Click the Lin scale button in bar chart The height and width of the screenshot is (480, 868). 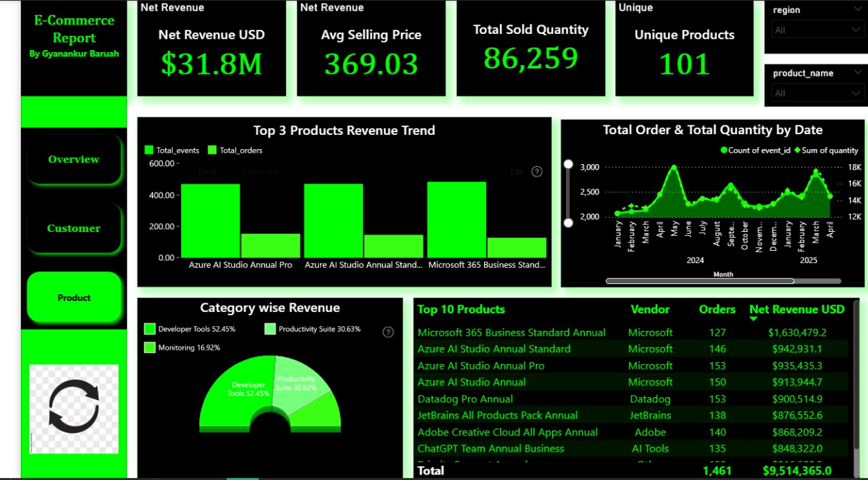[516, 172]
